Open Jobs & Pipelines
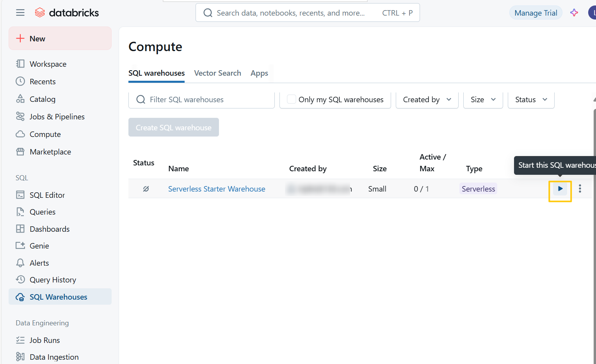 pos(60,117)
